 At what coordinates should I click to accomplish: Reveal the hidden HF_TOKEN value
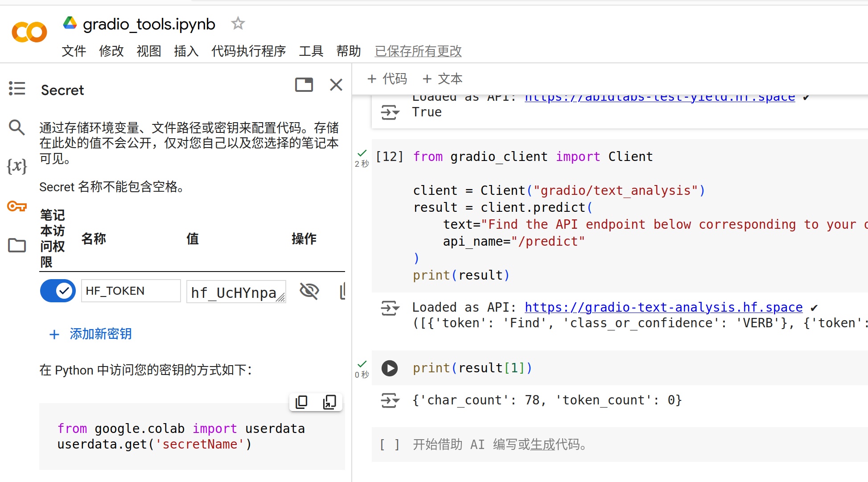[x=309, y=291]
